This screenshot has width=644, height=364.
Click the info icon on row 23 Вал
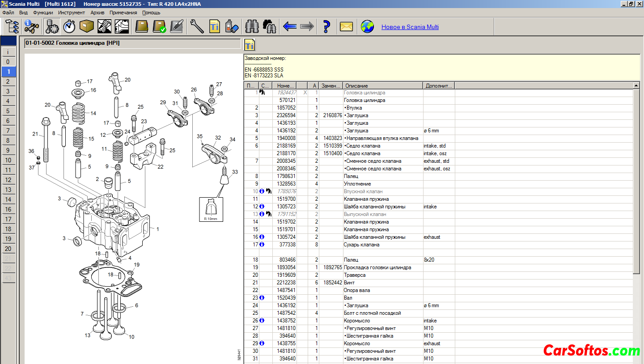[x=262, y=298]
